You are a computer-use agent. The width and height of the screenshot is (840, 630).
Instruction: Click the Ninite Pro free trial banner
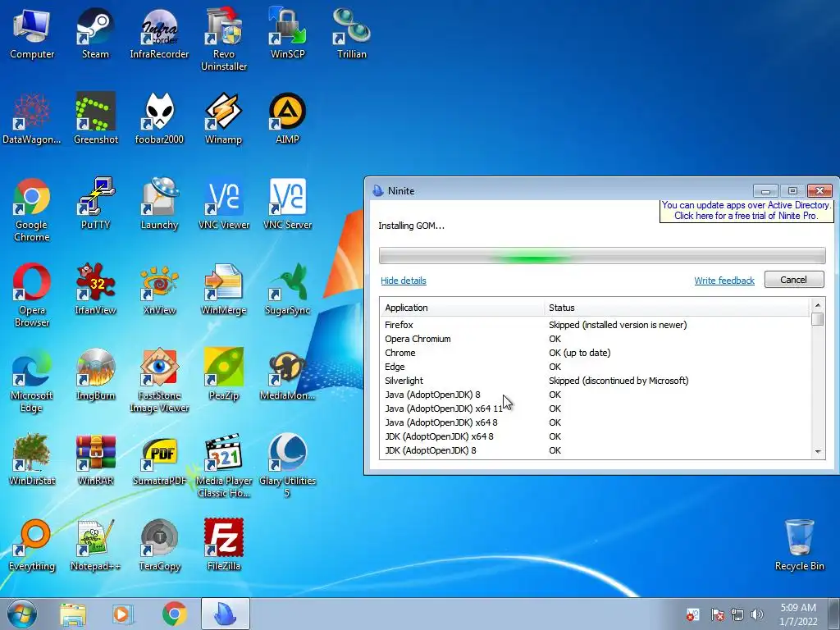(x=746, y=211)
